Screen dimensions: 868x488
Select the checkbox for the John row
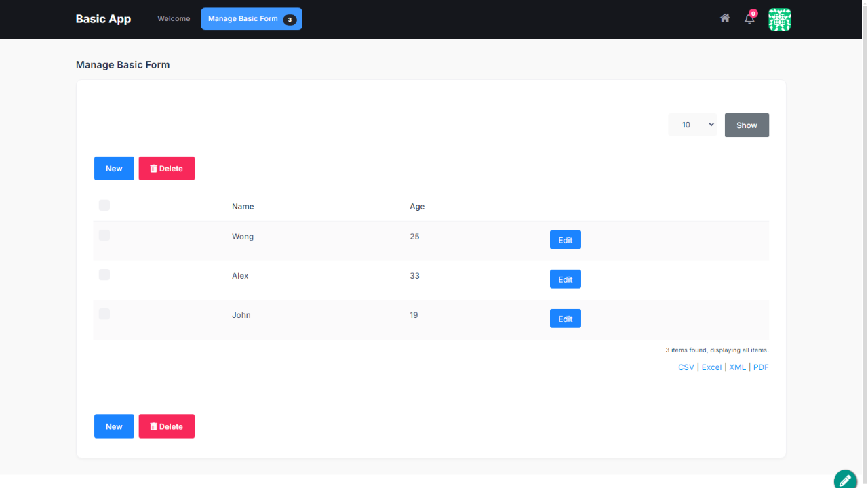click(x=104, y=314)
